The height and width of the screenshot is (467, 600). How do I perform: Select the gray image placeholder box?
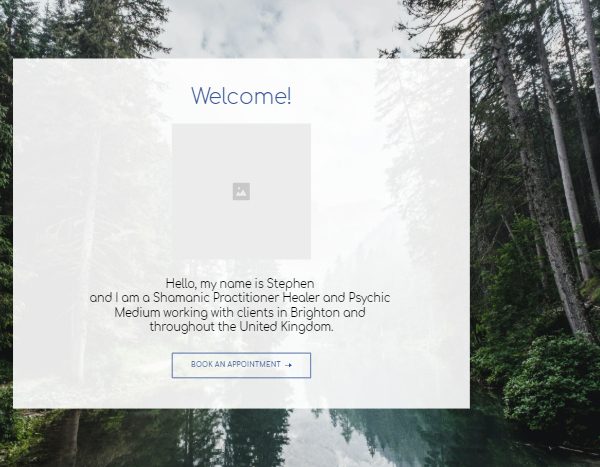(x=241, y=191)
